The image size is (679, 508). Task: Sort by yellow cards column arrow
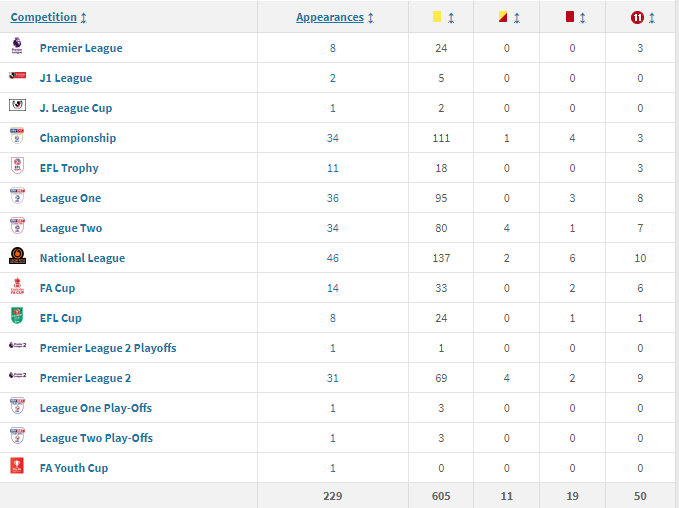click(x=451, y=18)
